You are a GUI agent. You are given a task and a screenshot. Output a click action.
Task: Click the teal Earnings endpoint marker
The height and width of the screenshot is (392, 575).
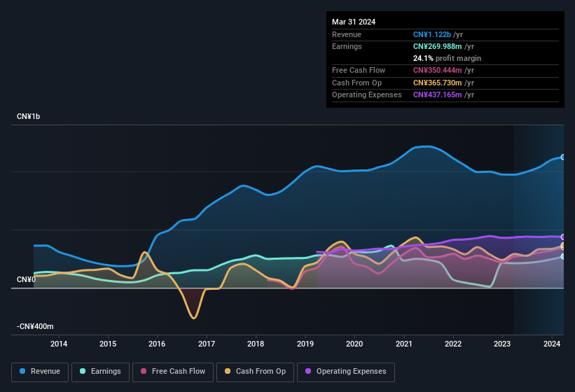pos(563,257)
